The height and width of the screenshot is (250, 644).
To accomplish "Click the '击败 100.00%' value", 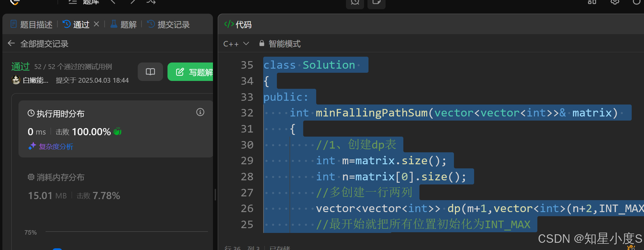I will 83,131.
